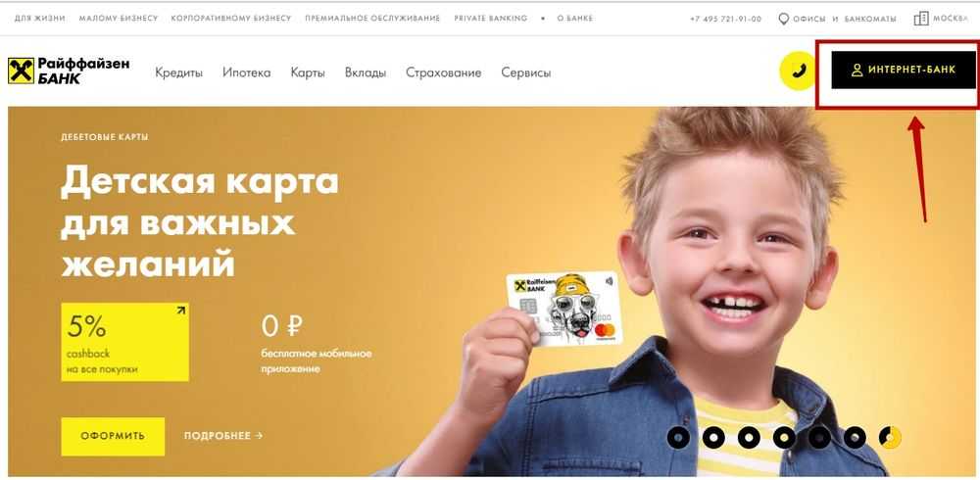Open the Кредиты menu
Viewport: 980px width, 480px height.
tap(178, 72)
